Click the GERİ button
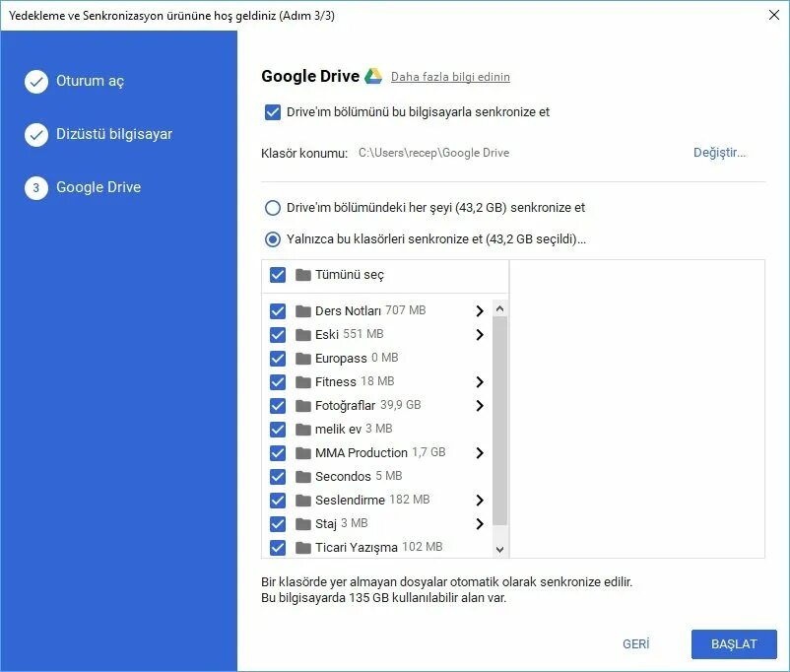This screenshot has height=672, width=790. (x=635, y=644)
